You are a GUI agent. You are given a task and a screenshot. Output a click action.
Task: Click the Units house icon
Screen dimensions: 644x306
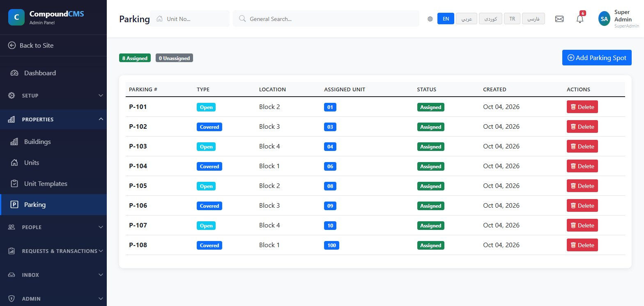14,163
